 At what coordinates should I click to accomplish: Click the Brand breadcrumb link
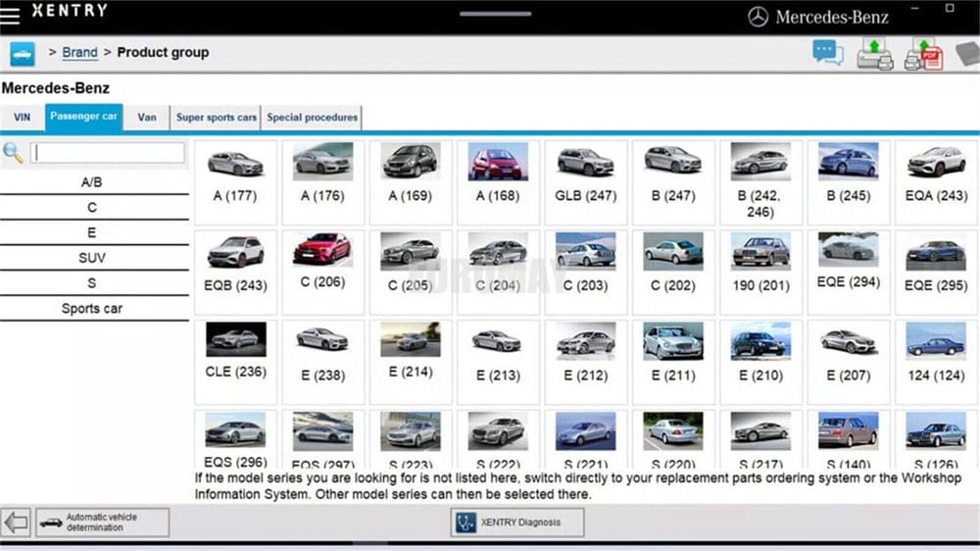[79, 53]
